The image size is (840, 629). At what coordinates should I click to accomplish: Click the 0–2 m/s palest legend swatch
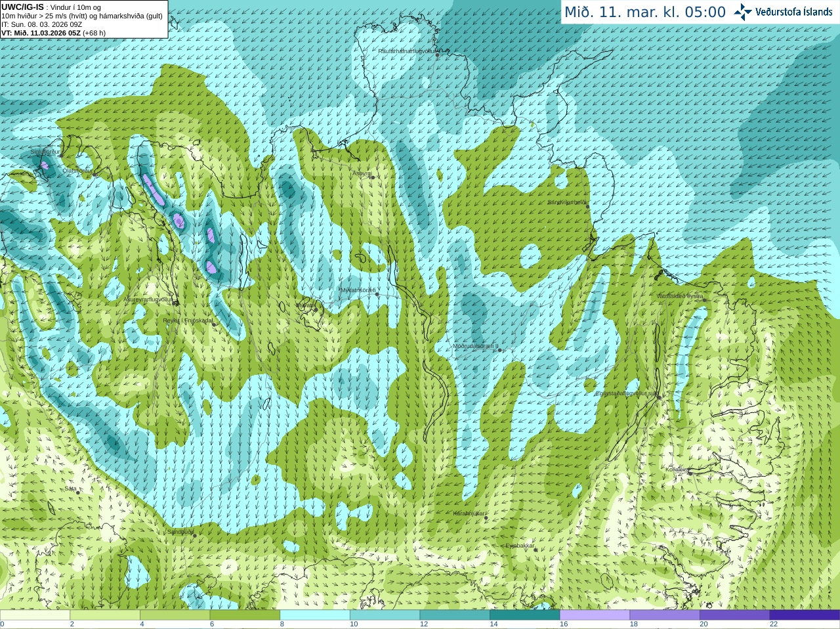point(35,615)
